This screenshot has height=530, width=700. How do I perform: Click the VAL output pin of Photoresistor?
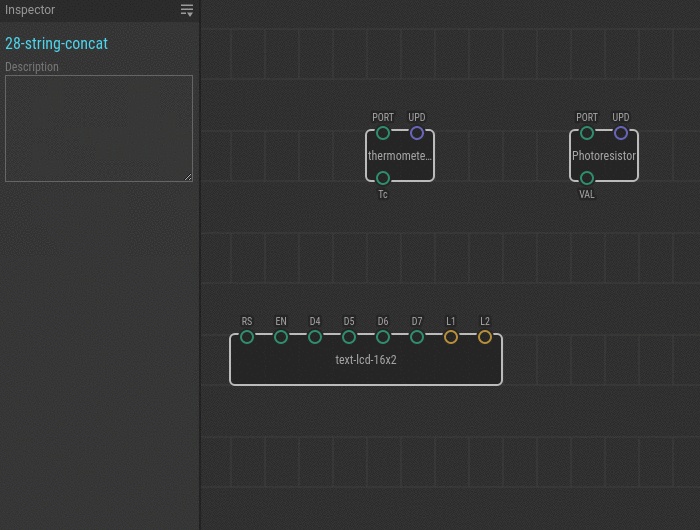(587, 178)
